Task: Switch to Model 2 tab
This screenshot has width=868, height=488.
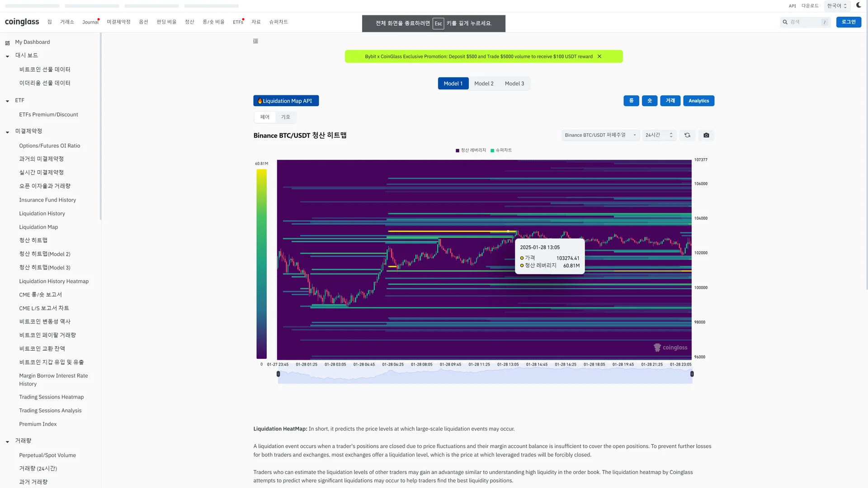Action: 483,84
